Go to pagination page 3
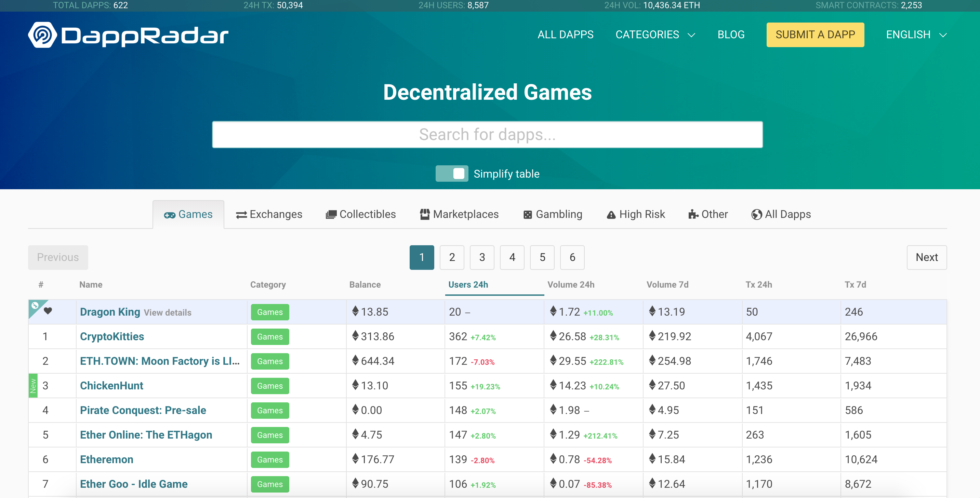Viewport: 980px width, 498px height. click(x=482, y=257)
